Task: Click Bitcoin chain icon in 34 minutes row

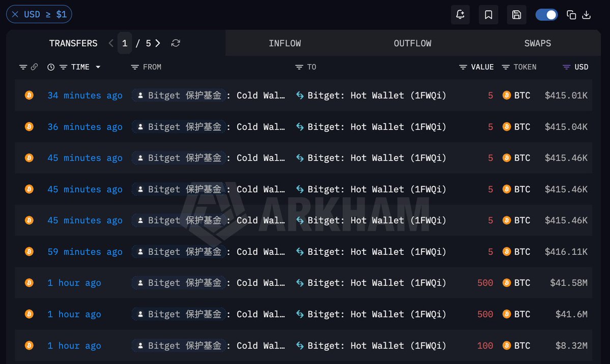Action: (x=29, y=95)
